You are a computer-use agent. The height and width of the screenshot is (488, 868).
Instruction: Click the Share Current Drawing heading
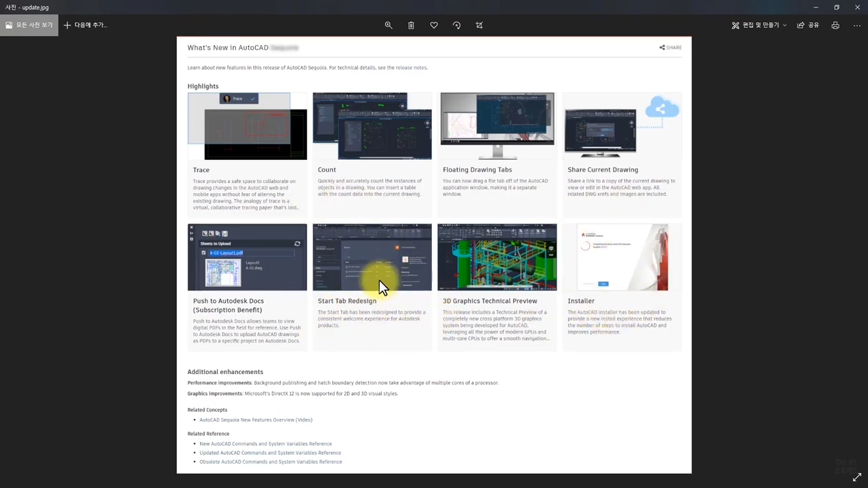[603, 169]
